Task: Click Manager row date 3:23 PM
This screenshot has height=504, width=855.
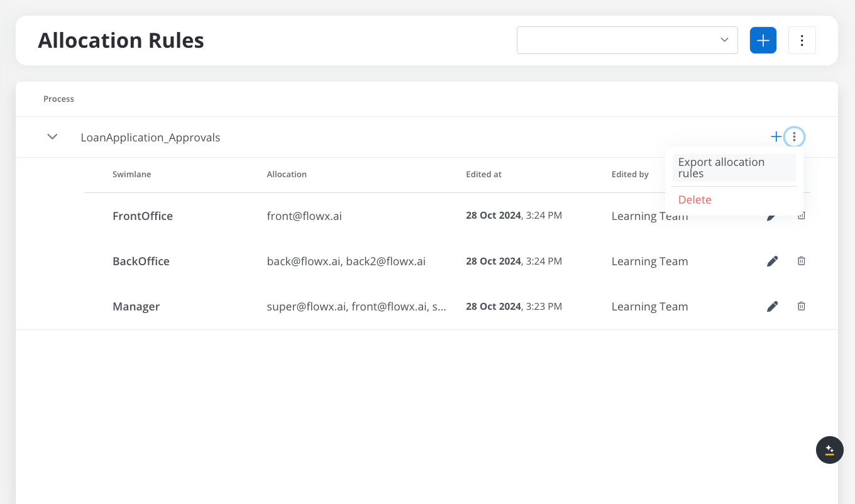Action: 514,307
